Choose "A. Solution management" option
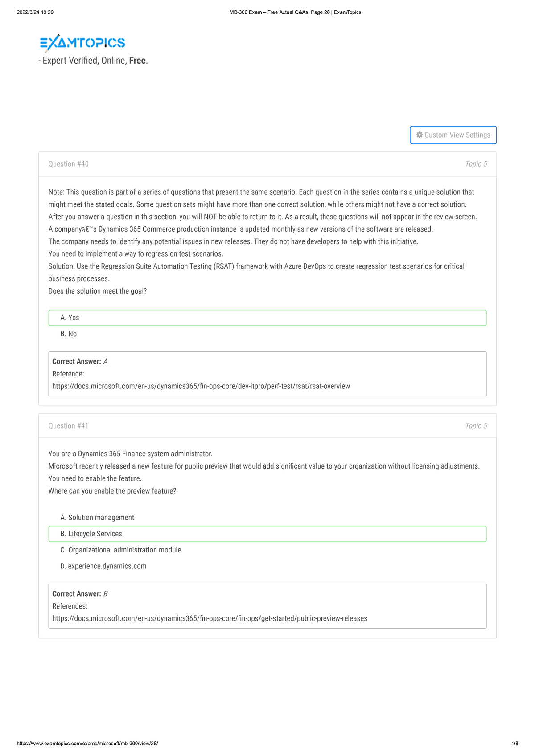The image size is (535, 756). point(97,518)
